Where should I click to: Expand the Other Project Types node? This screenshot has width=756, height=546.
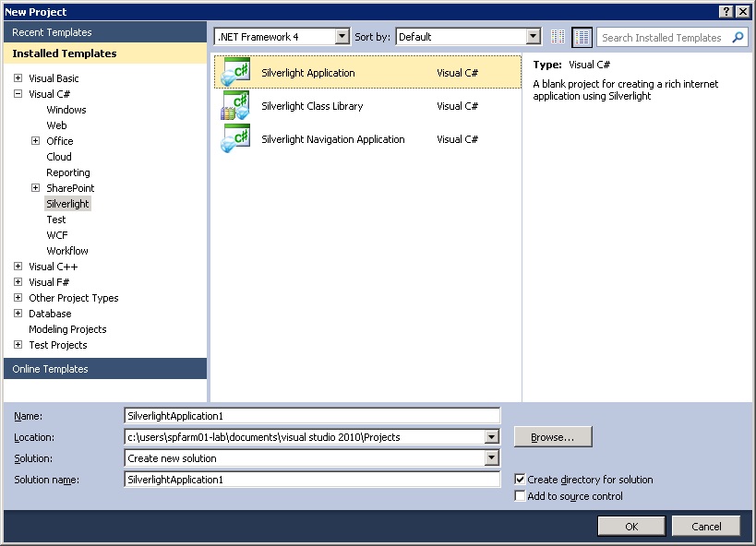click(18, 297)
